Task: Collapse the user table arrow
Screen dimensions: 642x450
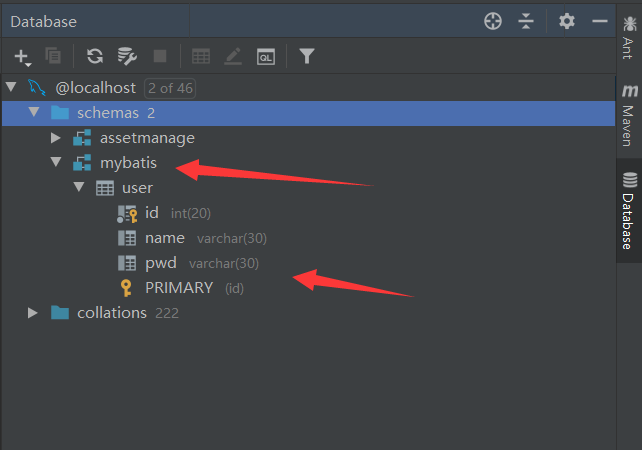Action: 79,187
